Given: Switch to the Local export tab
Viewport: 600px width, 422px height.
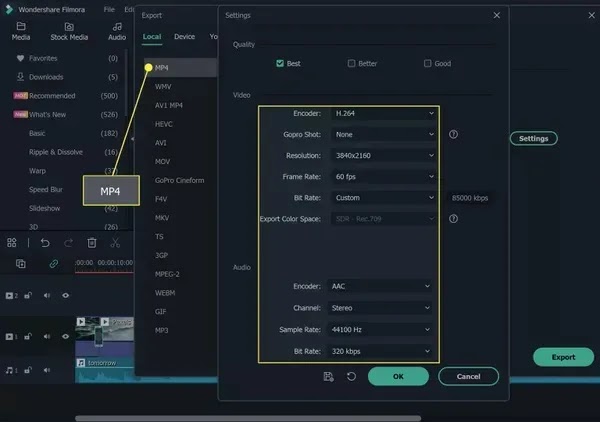Looking at the screenshot, I should click(x=152, y=37).
